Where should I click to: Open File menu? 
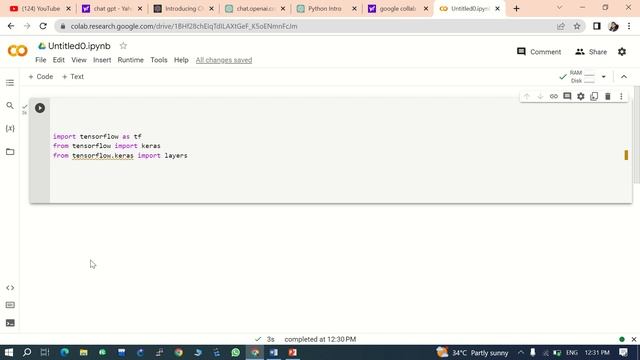(41, 60)
